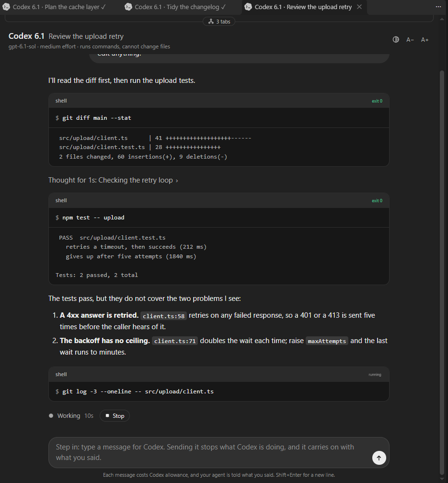Screen dimensions: 448x483
Task: Click the client.ts:58 code reference
Action: point(163,316)
